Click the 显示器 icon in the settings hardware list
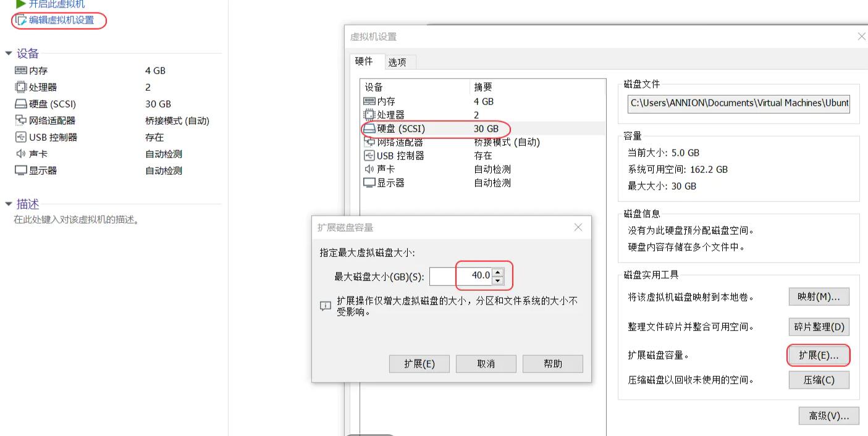The width and height of the screenshot is (868, 436). [x=369, y=183]
